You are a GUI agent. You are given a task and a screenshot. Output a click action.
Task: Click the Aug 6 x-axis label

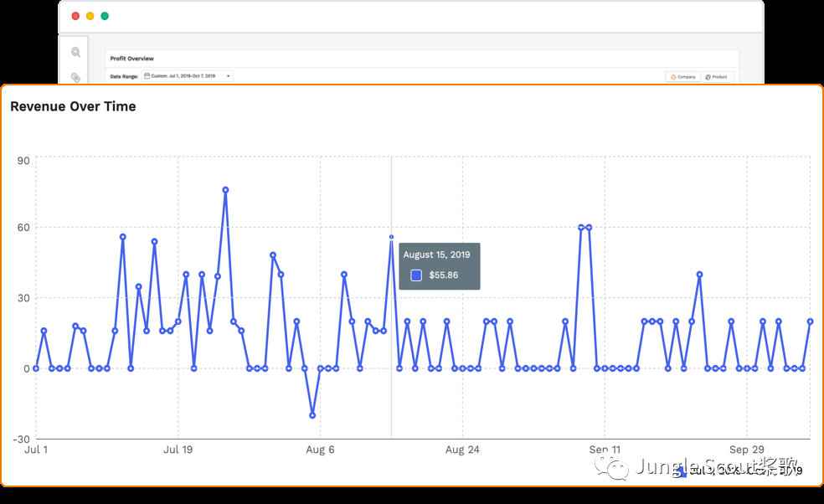tap(320, 450)
